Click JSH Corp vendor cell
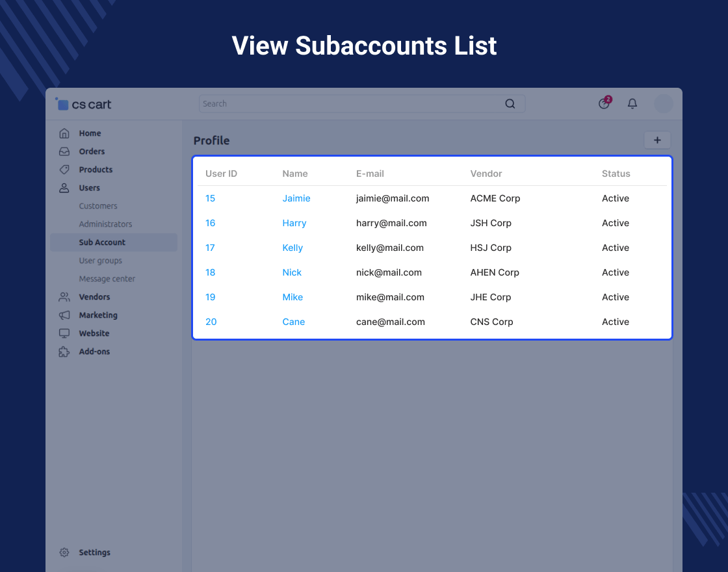 [x=491, y=223]
